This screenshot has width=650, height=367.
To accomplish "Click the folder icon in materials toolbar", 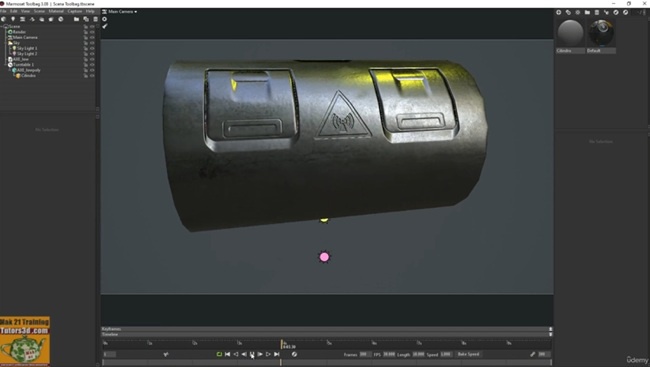I will tap(587, 12).
